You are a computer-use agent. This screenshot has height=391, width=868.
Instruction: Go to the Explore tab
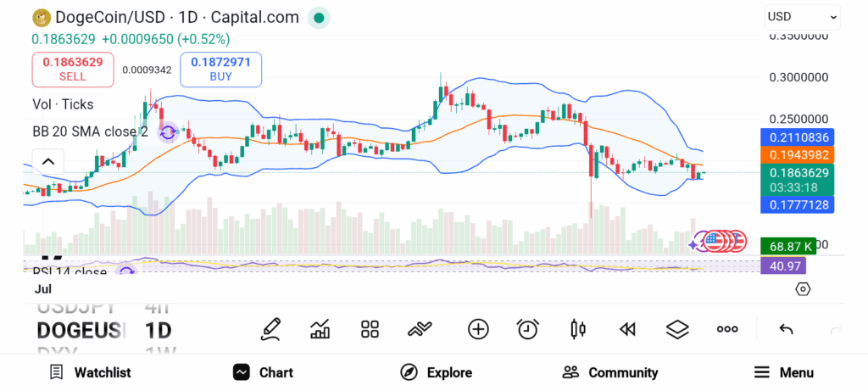(x=437, y=372)
